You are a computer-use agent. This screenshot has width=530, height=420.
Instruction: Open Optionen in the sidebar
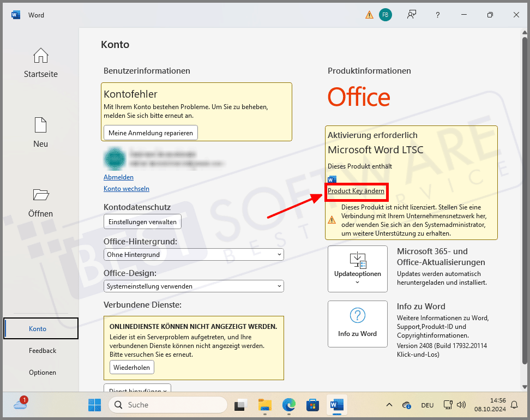tap(42, 373)
